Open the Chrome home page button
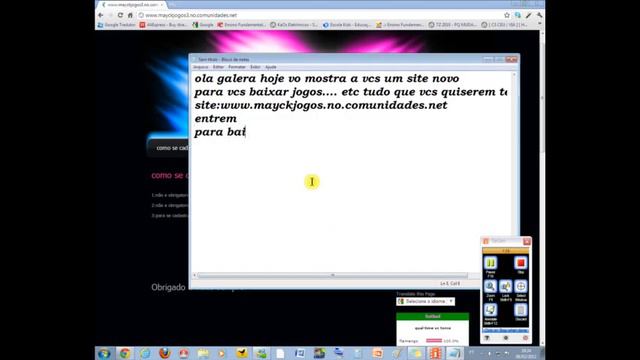Screen dimensions: 640x360 130,15
